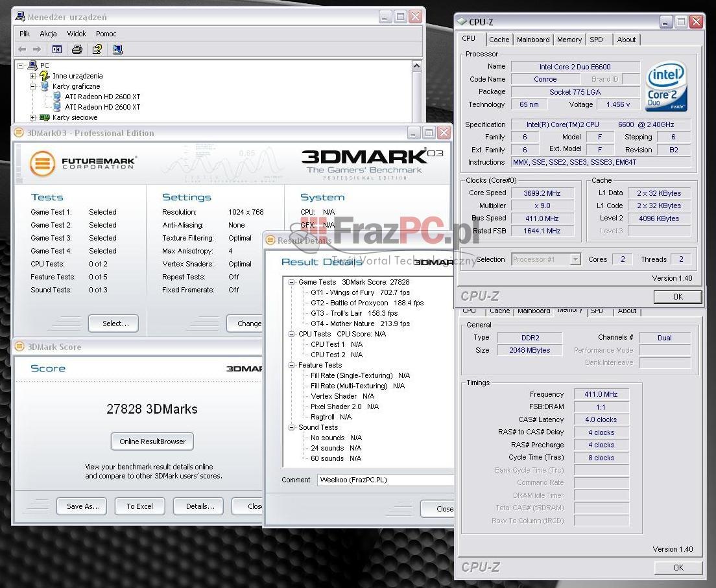Collapse the Feature Tests result node
Image resolution: width=716 pixels, height=588 pixels.
291,365
